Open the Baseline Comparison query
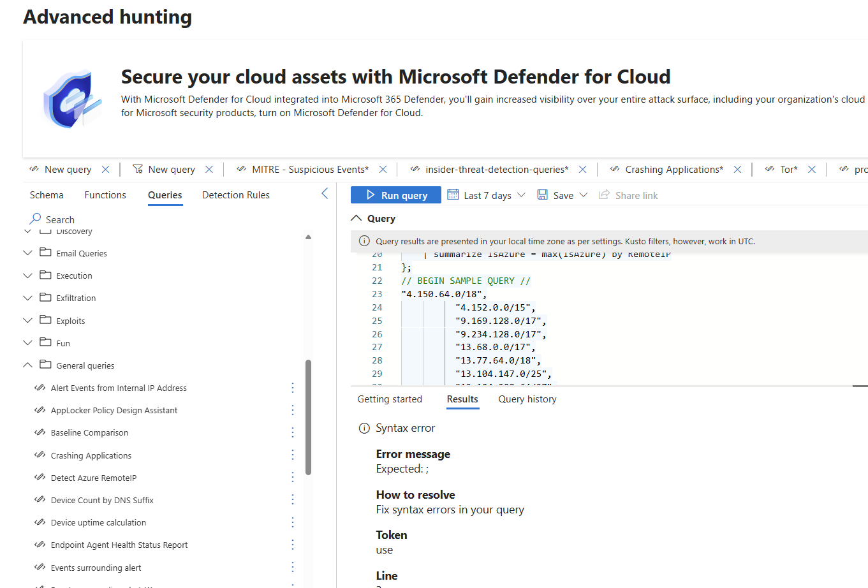 pyautogui.click(x=89, y=432)
